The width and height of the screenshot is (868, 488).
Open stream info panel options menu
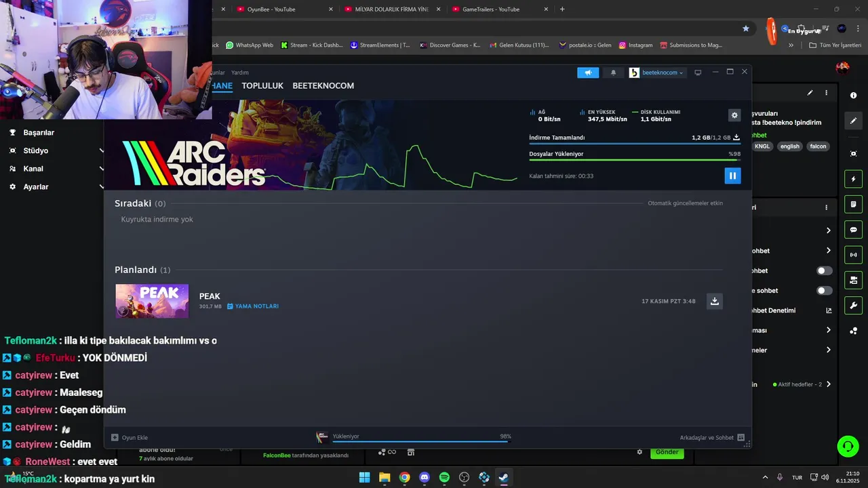point(826,93)
